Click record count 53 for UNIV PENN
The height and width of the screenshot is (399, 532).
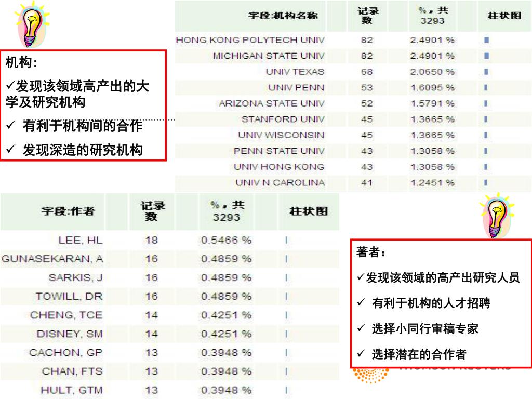(x=367, y=87)
